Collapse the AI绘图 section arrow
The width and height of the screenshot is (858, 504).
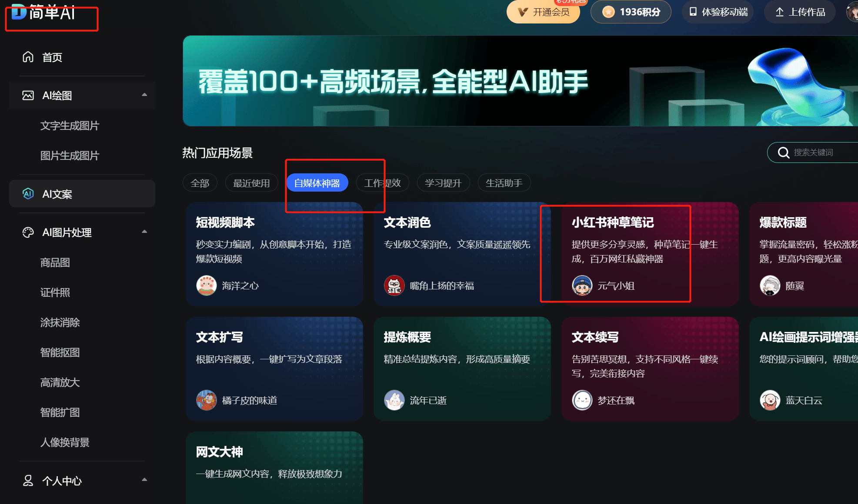[144, 95]
